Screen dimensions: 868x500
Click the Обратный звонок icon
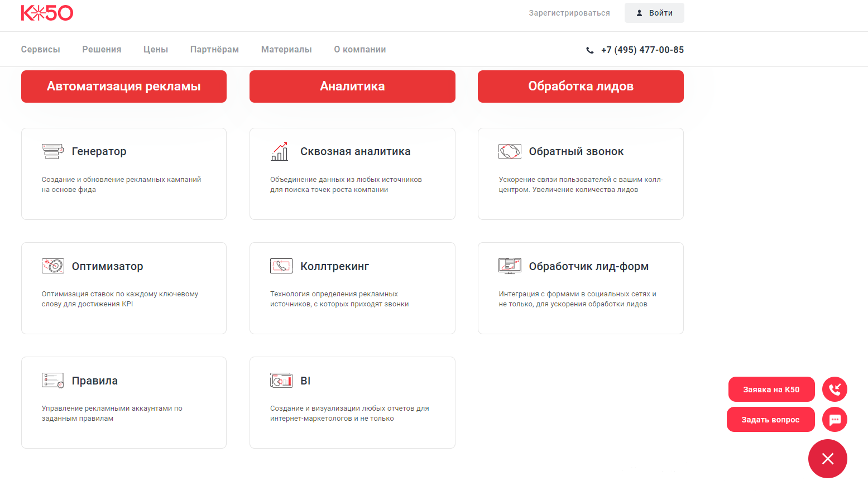(510, 151)
